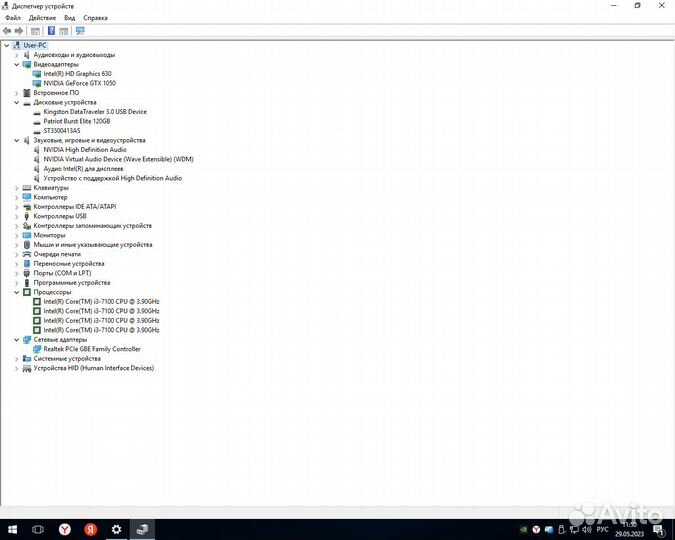
Task: Collapse the Видеоадаптеры category
Action: click(x=16, y=64)
